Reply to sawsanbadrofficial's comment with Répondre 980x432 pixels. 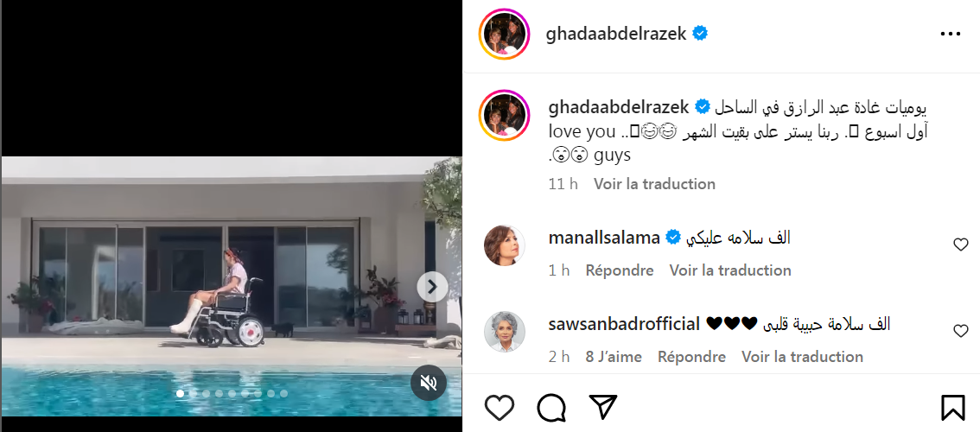(691, 356)
